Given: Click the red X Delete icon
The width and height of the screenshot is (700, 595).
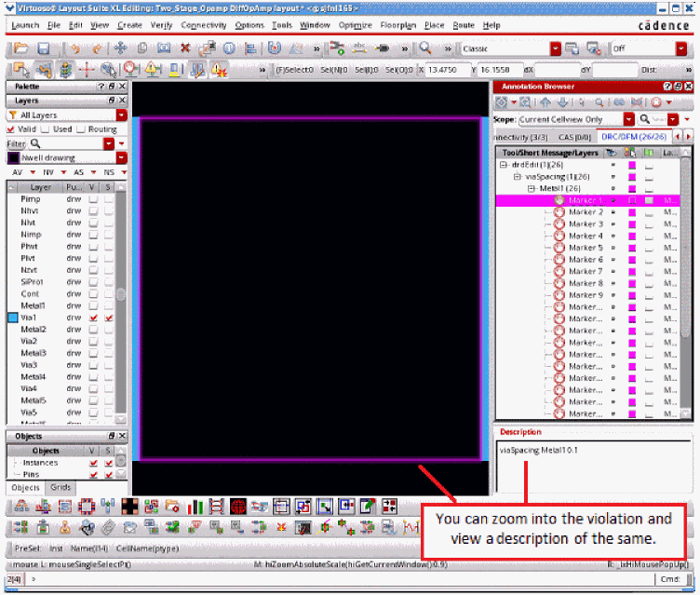Looking at the screenshot, I should [185, 47].
